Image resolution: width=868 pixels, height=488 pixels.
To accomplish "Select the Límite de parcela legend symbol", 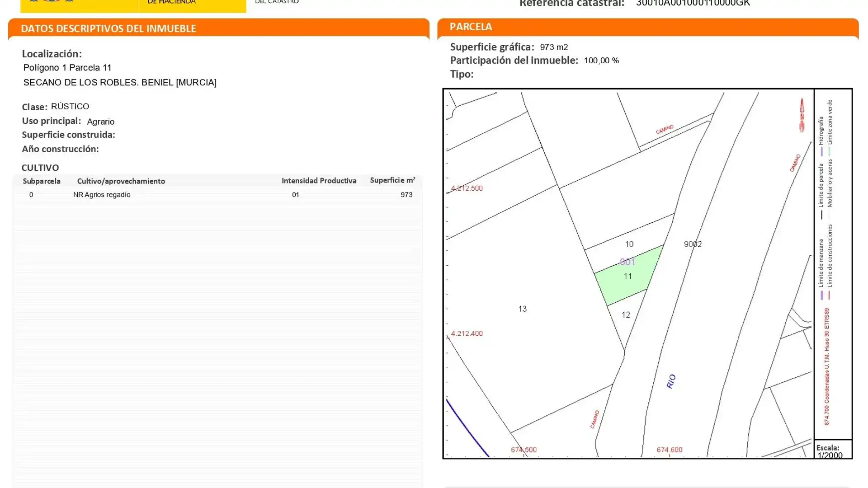I will pyautogui.click(x=822, y=214).
